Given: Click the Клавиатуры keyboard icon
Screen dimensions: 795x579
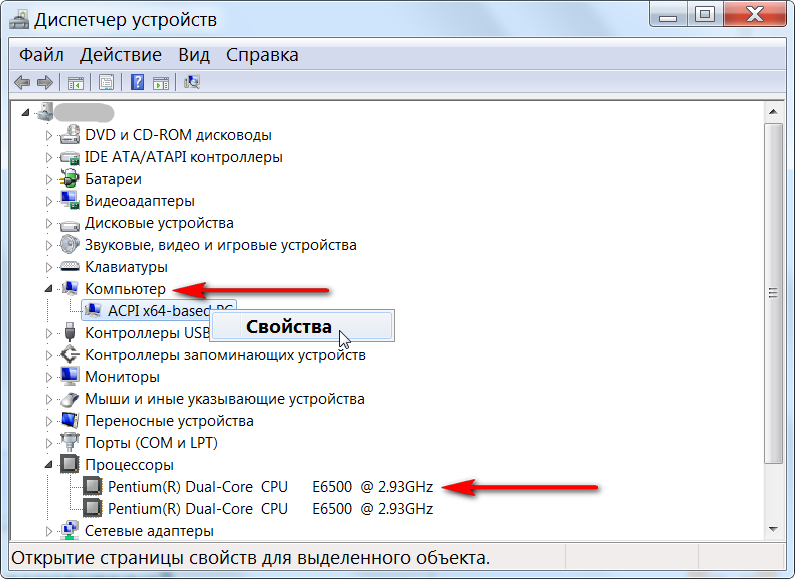Looking at the screenshot, I should point(69,267).
